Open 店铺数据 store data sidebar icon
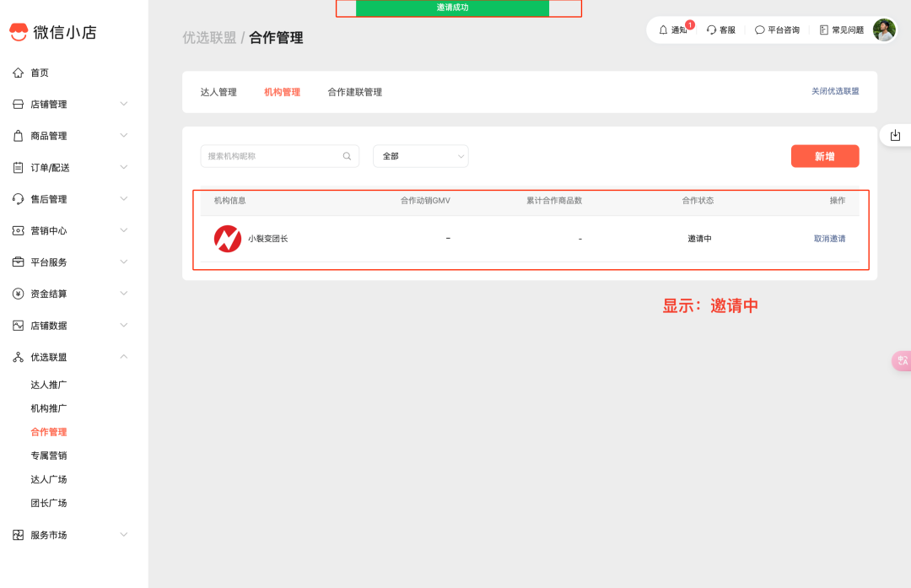 20,325
